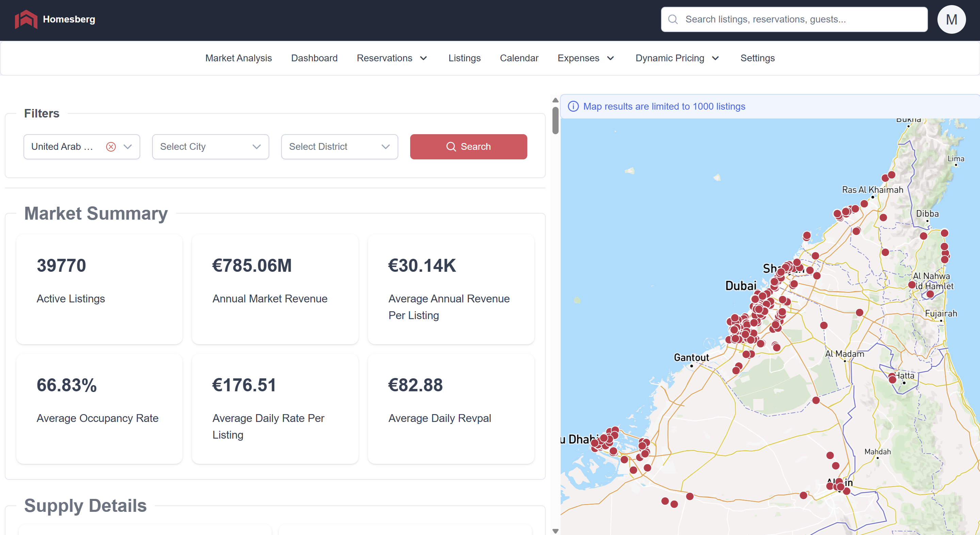Click the Annual Market Revenue label

(x=270, y=299)
